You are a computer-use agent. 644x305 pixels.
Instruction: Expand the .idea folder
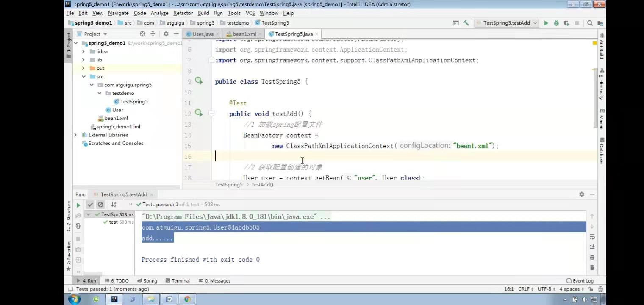point(83,51)
